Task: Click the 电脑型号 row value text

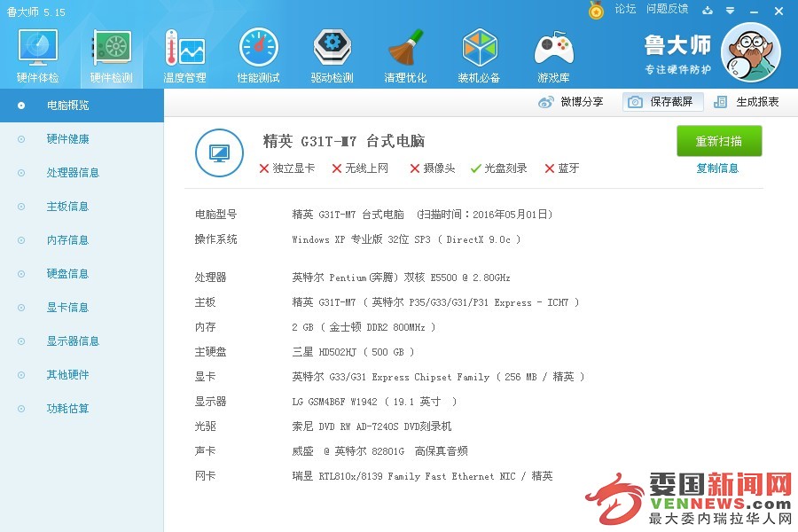Action: [422, 215]
